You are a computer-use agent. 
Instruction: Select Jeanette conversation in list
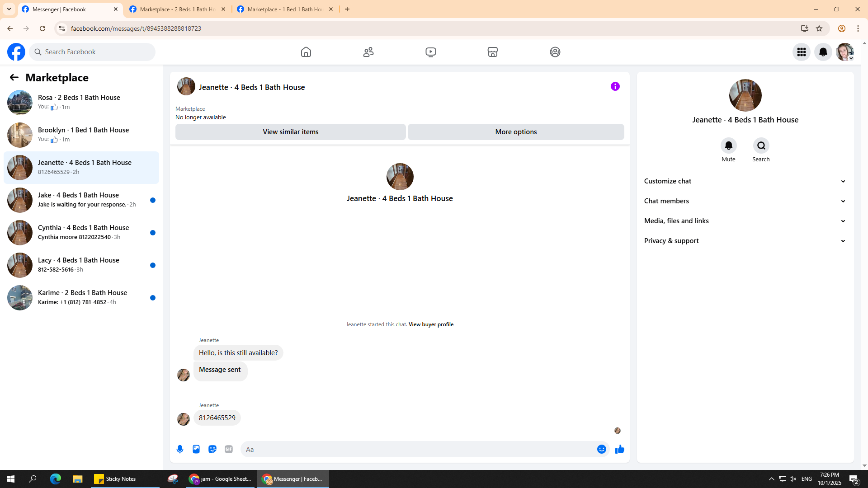pyautogui.click(x=81, y=168)
